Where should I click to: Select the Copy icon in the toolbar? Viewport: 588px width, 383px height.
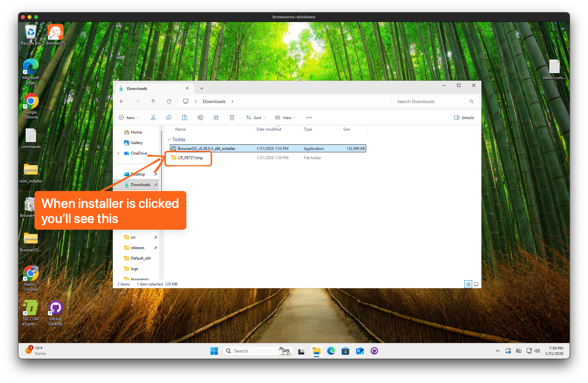169,117
